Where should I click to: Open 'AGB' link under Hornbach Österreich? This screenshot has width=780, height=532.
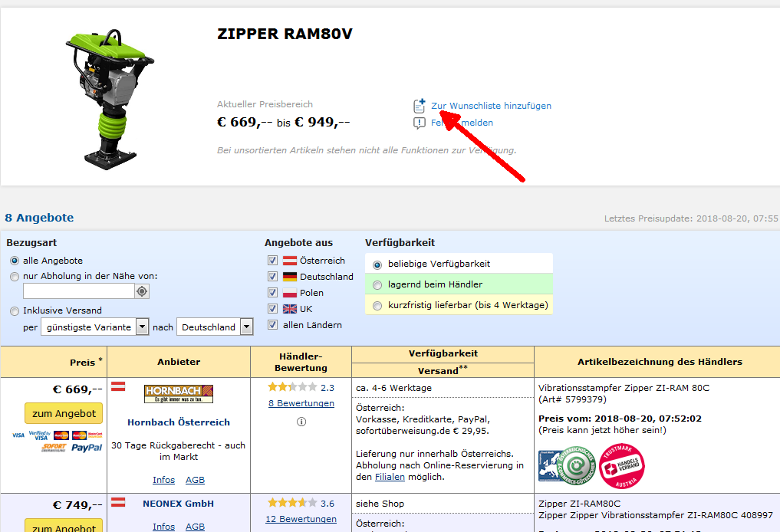[195, 480]
